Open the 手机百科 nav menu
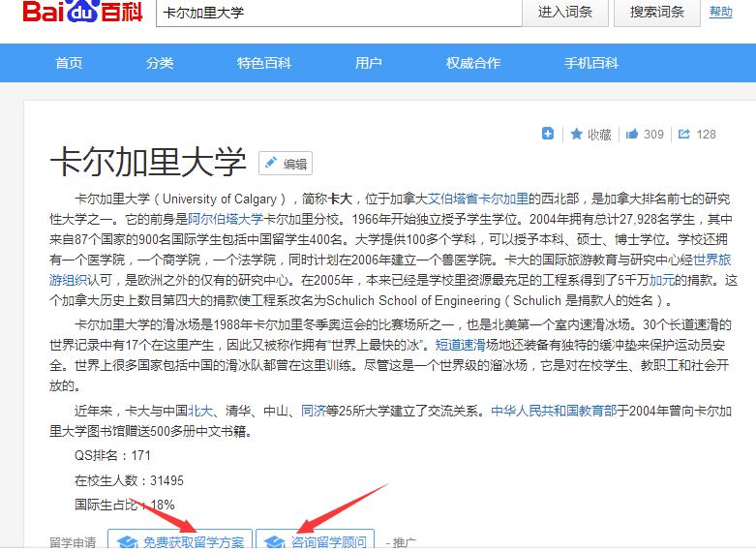This screenshot has height=552, width=756. [591, 63]
